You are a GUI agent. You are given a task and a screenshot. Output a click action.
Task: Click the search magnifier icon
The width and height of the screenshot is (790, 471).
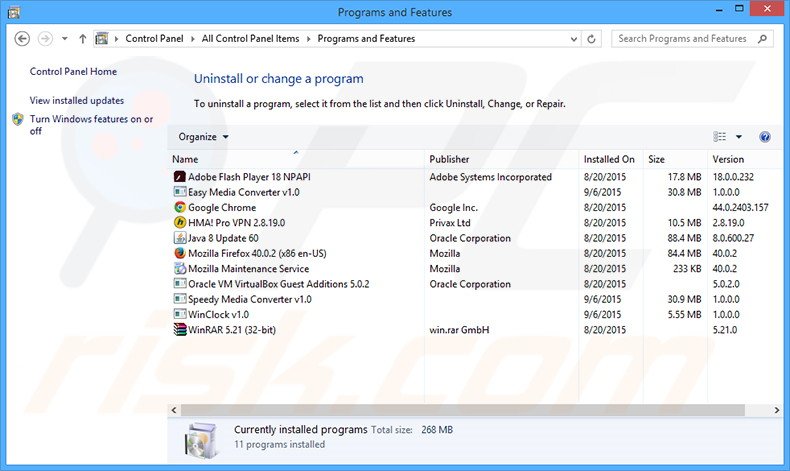[x=762, y=39]
